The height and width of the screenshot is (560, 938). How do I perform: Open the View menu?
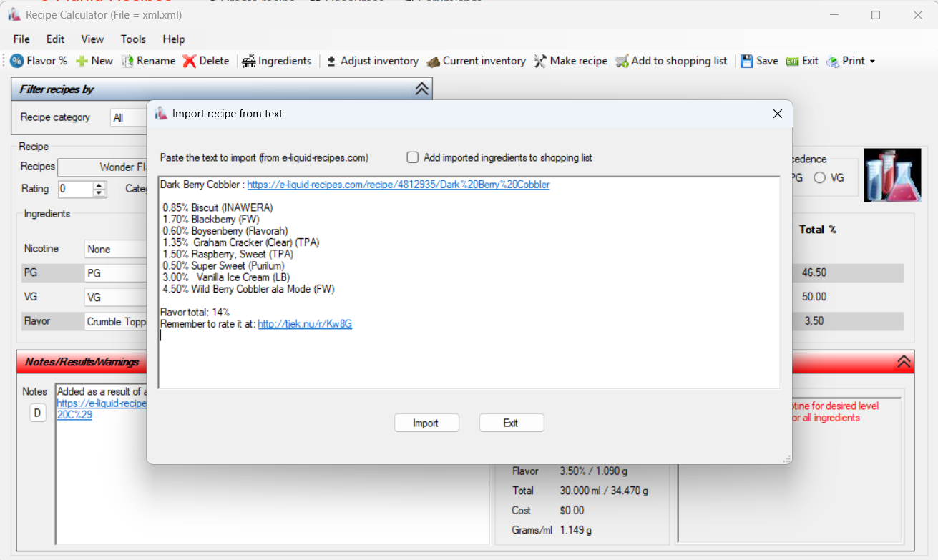point(92,39)
